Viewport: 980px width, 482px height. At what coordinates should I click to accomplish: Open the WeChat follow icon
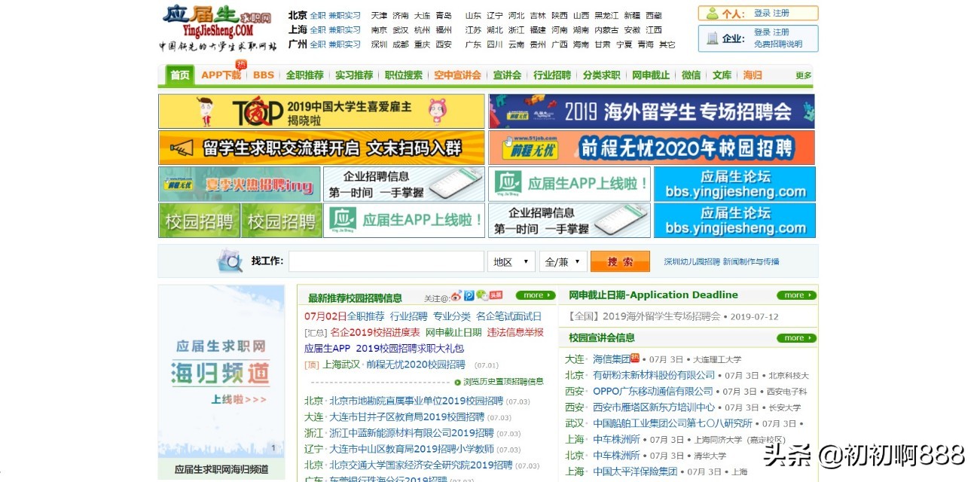click(x=481, y=295)
